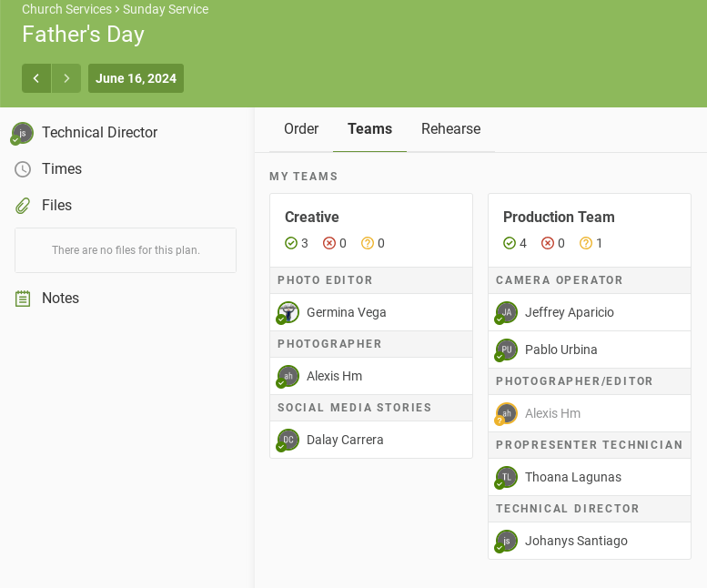Switch to the Rehearse tab

click(450, 129)
